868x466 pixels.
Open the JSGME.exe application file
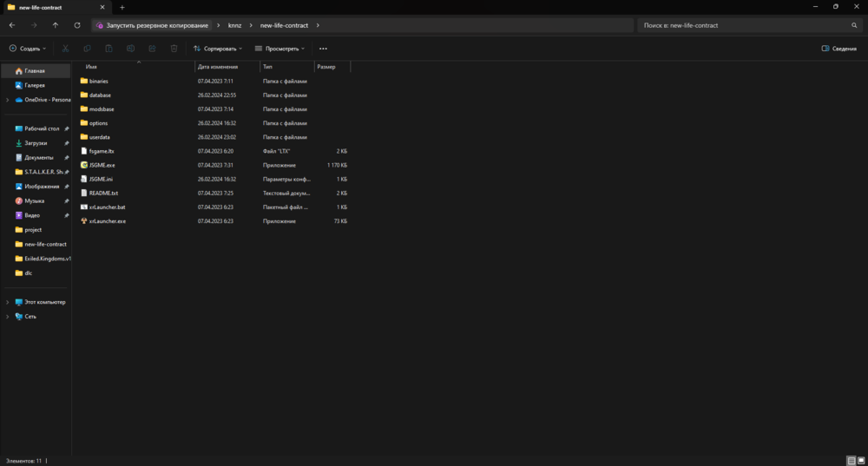(x=102, y=165)
